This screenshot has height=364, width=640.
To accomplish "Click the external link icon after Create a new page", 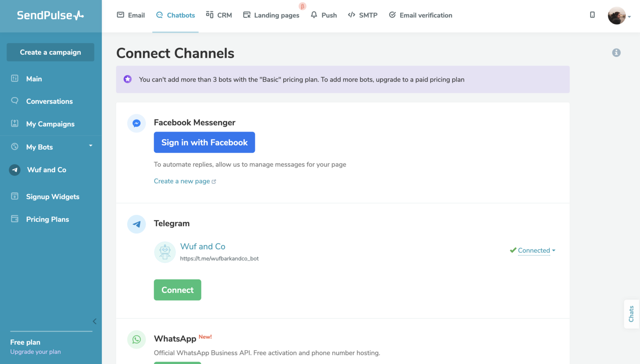I will tap(214, 181).
